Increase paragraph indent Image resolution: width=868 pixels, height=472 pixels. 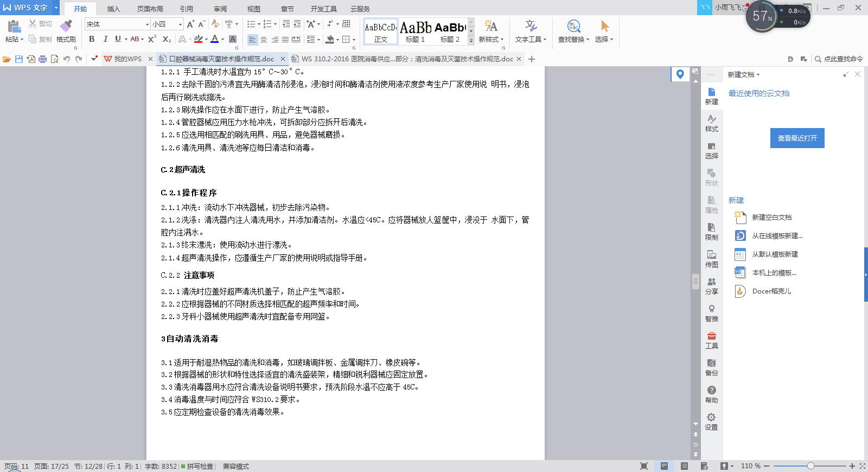(297, 24)
